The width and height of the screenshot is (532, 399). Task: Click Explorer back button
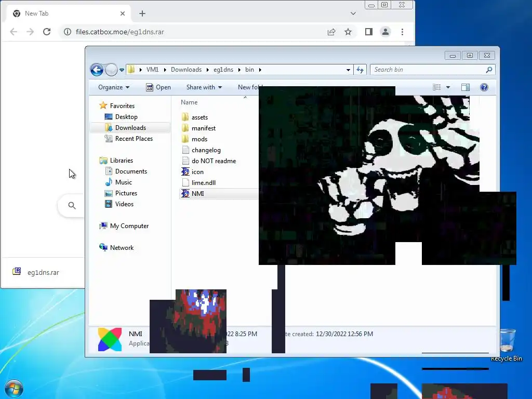(x=97, y=70)
